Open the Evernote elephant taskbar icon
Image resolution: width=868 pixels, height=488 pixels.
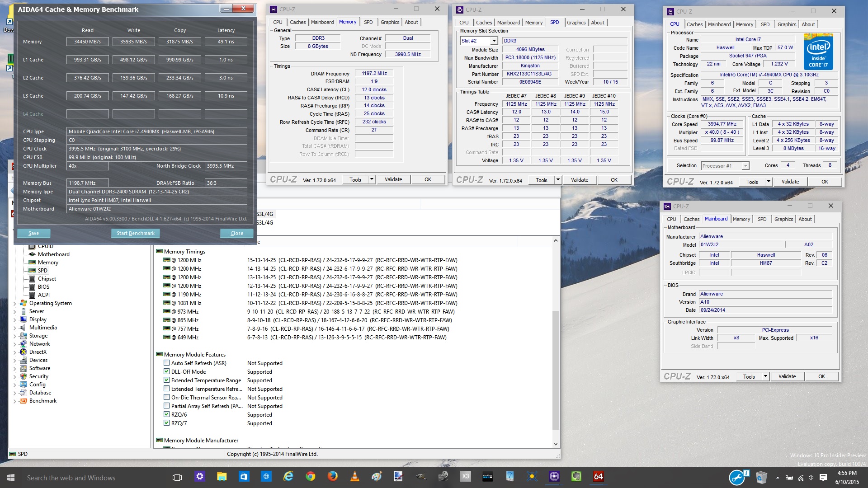pyautogui.click(x=576, y=476)
